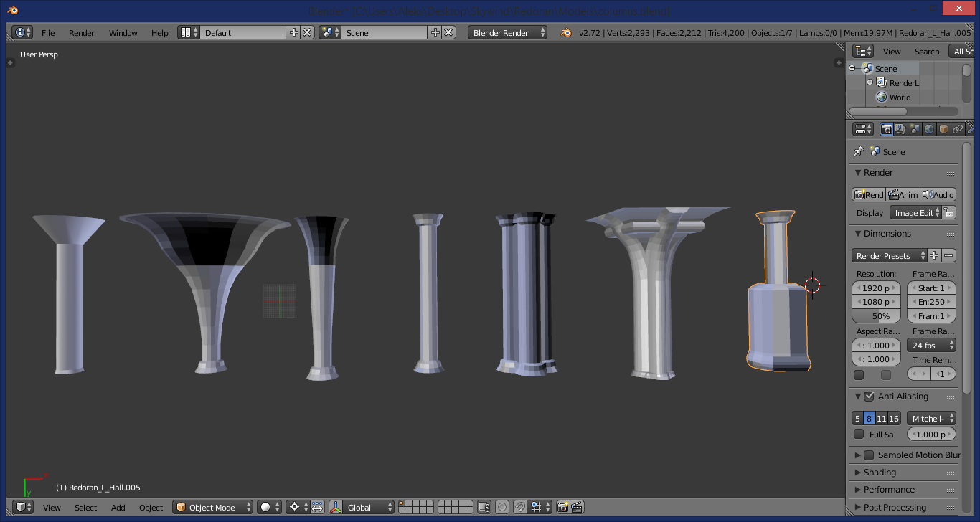Click the 50% resolution percentage slider
980x522 pixels.
[876, 315]
